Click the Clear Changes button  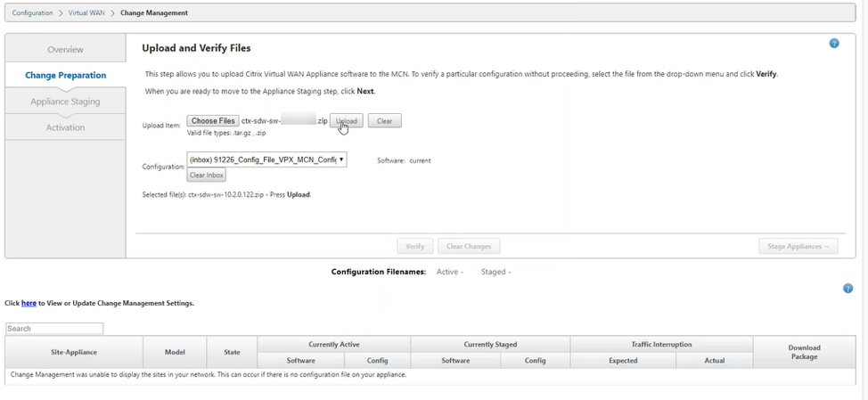point(470,247)
